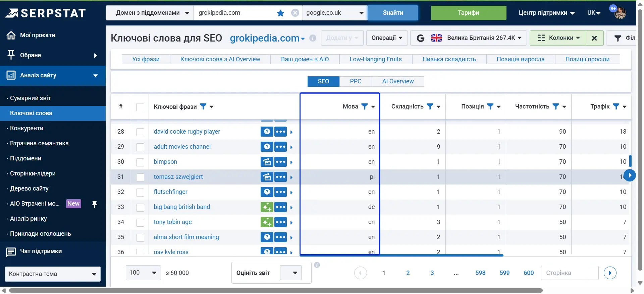Open the alma short film meaning keyword link

point(186,237)
